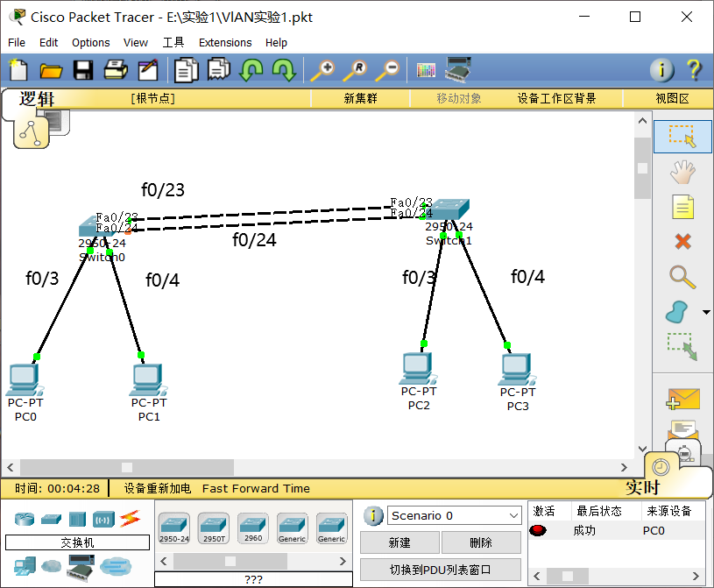Redo the action with the right green arrow
Image resolution: width=714 pixels, height=588 pixels.
284,70
